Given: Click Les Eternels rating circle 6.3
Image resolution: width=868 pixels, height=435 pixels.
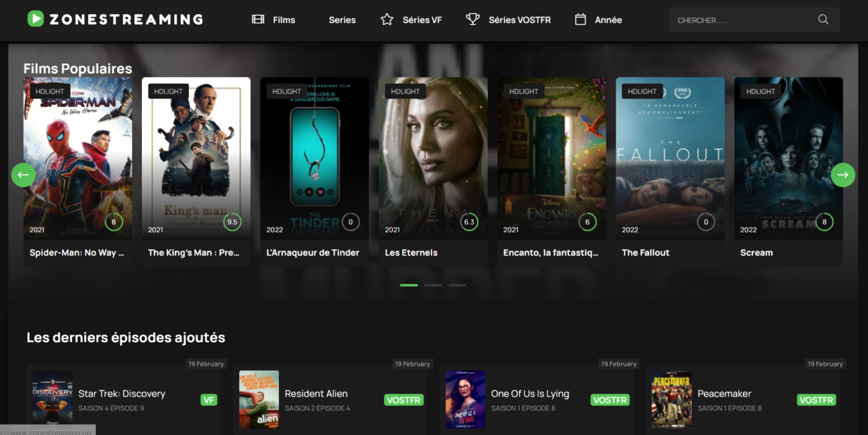Looking at the screenshot, I should (x=469, y=222).
